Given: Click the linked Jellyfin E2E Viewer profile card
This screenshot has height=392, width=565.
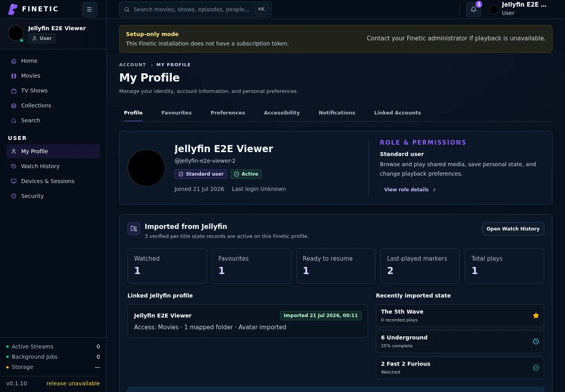Looking at the screenshot, I should 248,321.
